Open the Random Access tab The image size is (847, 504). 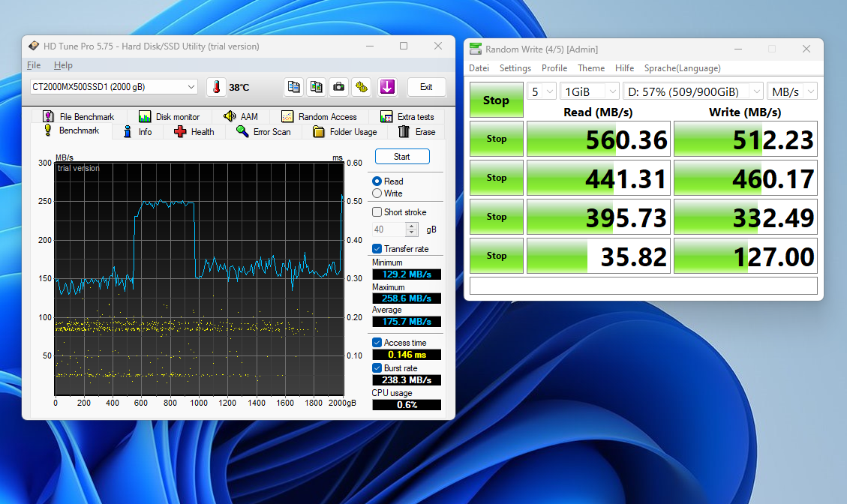[x=320, y=117]
